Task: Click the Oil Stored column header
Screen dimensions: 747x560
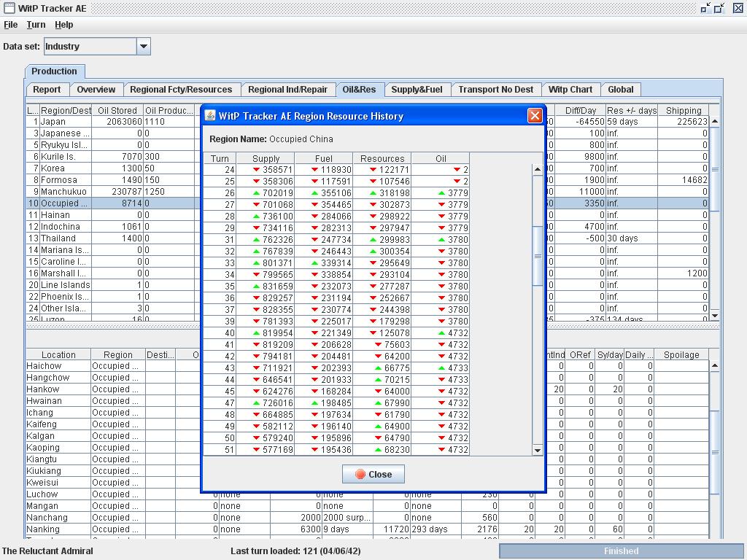Action: tap(117, 111)
